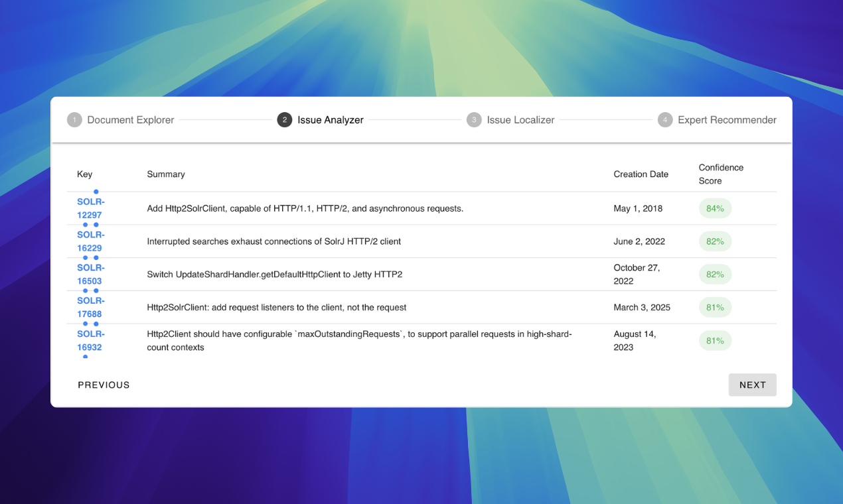Viewport: 843px width, 504px height.
Task: Select the 84% confidence badge
Action: coord(715,208)
